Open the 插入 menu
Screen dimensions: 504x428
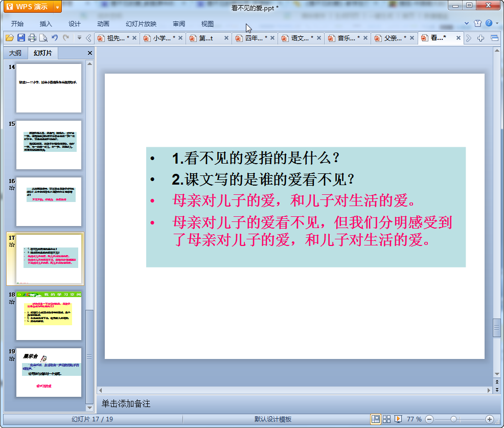[46, 24]
